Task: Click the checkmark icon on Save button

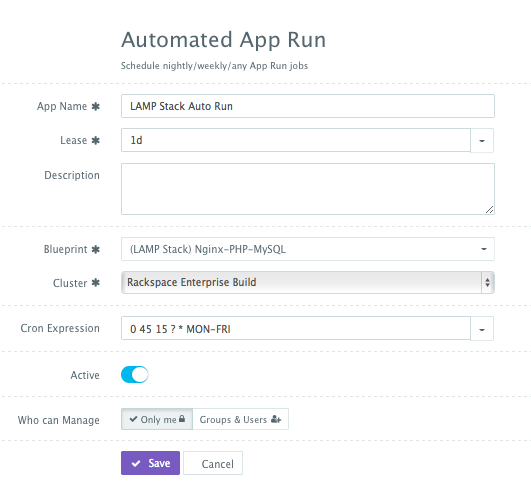Action: (x=136, y=463)
